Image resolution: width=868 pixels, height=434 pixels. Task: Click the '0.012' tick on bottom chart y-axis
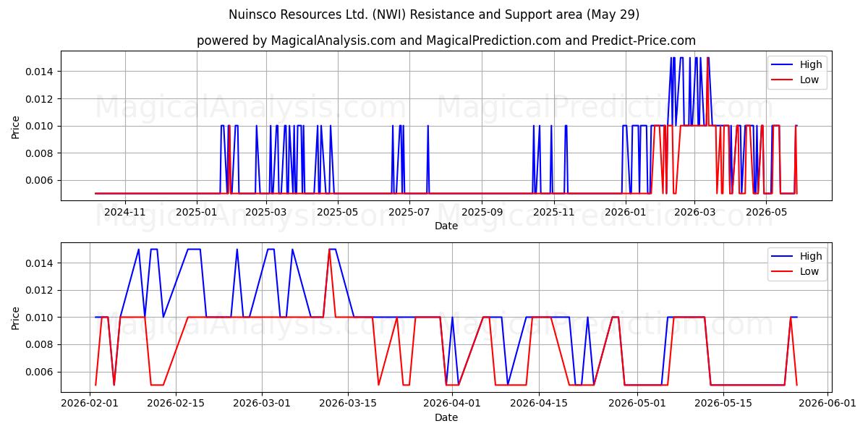(x=41, y=290)
